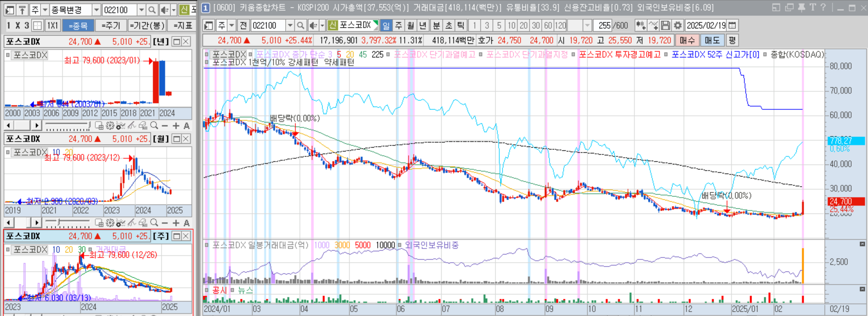Open the 주 dropdown arrow in main chart
The width and height of the screenshot is (868, 316).
pos(232,25)
